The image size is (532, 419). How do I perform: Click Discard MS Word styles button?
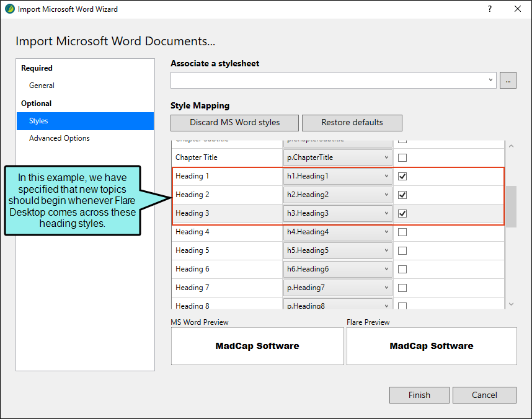234,123
